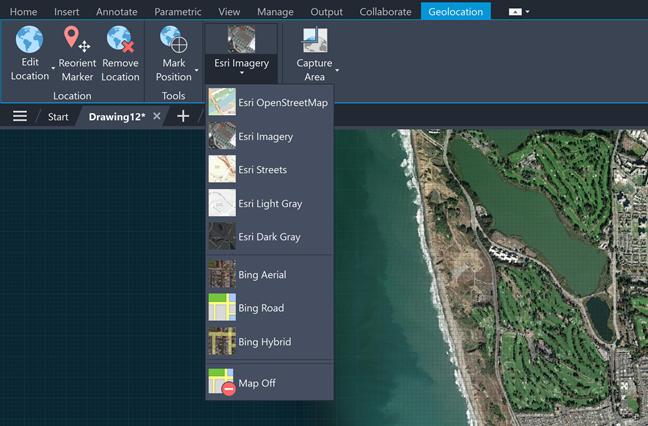Create a new drawing with plus button
Screen dimensions: 648x426
[x=183, y=116]
